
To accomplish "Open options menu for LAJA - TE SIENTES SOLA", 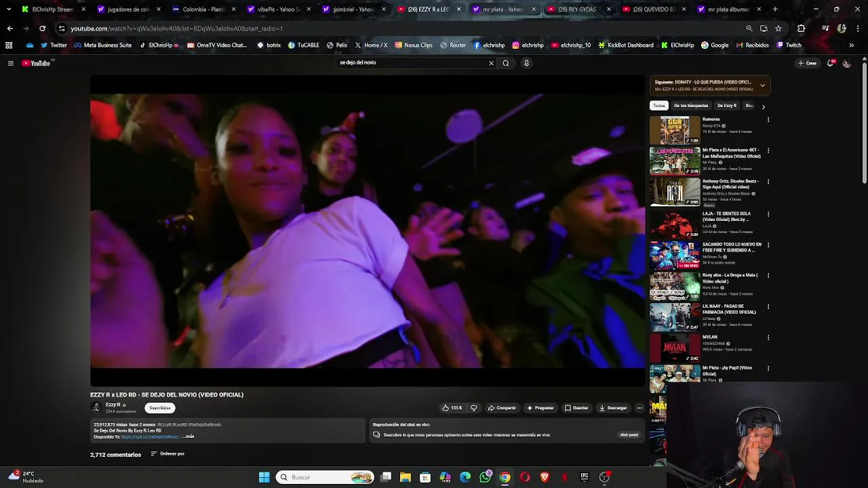I will 768,214.
